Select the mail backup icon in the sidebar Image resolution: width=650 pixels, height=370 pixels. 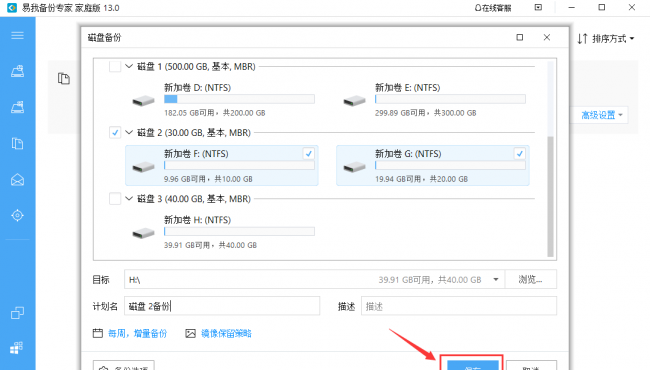pos(17,179)
